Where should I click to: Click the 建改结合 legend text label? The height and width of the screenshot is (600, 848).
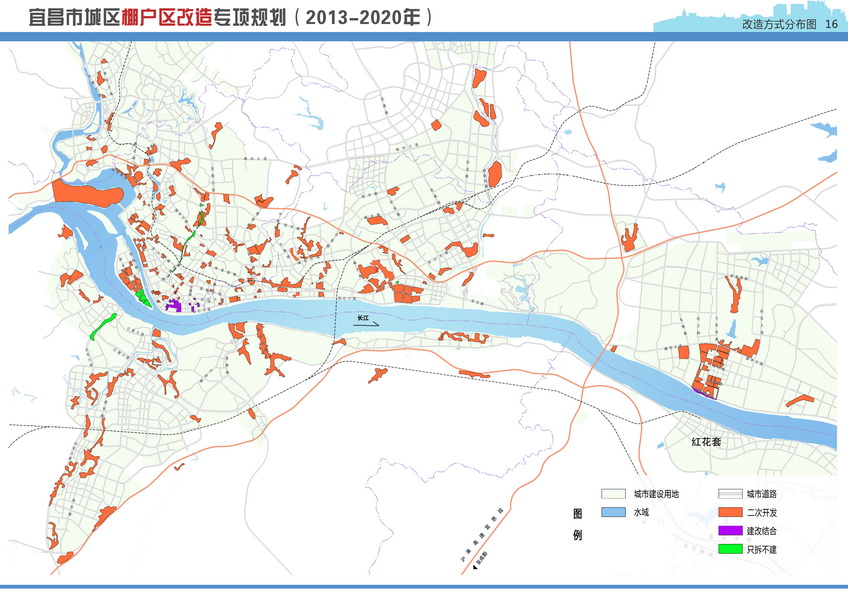click(762, 530)
